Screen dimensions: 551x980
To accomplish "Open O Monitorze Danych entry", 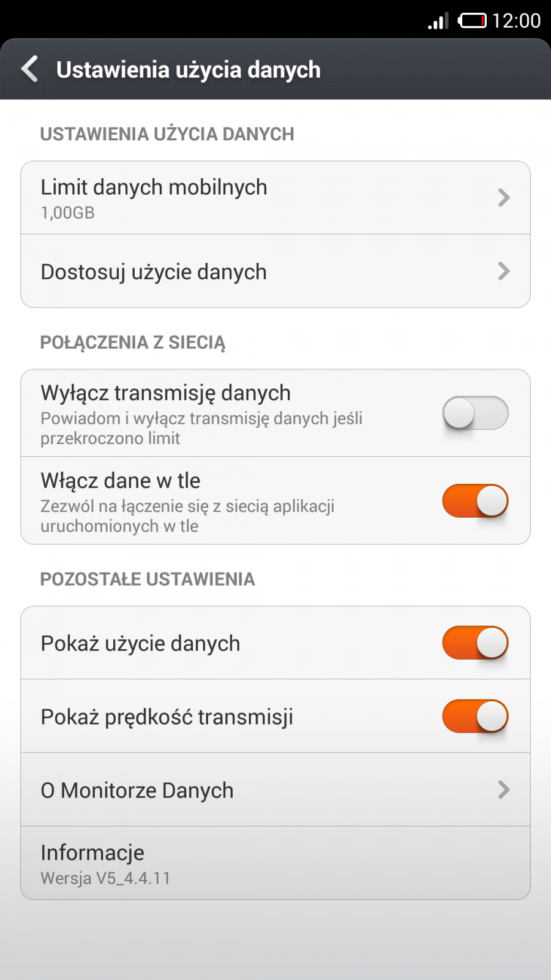I will pyautogui.click(x=137, y=790).
